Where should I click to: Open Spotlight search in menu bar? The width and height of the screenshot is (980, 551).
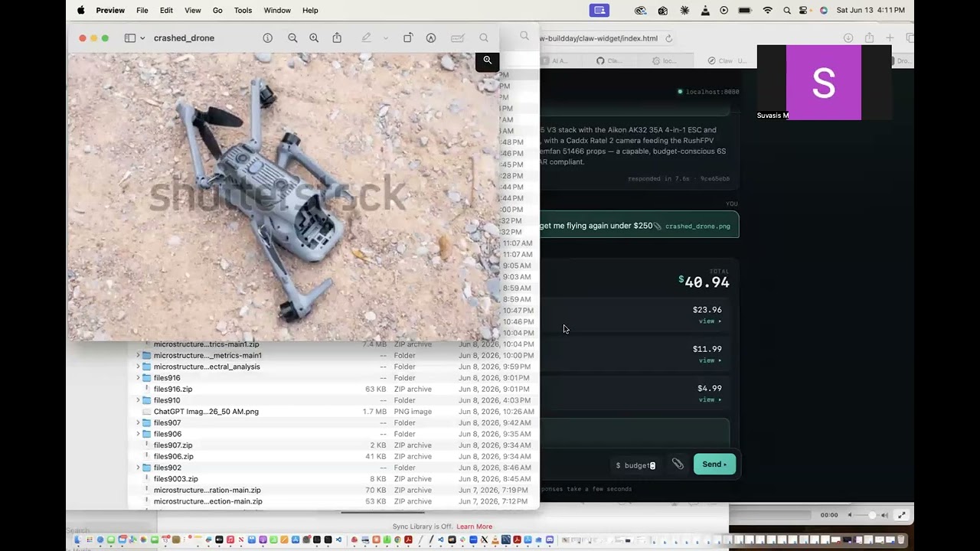click(787, 10)
